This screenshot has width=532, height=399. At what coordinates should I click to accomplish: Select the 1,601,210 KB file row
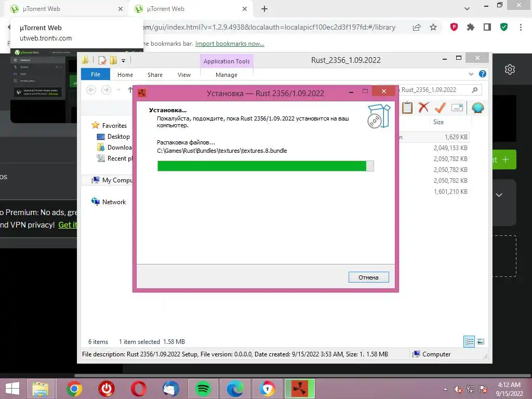point(434,192)
